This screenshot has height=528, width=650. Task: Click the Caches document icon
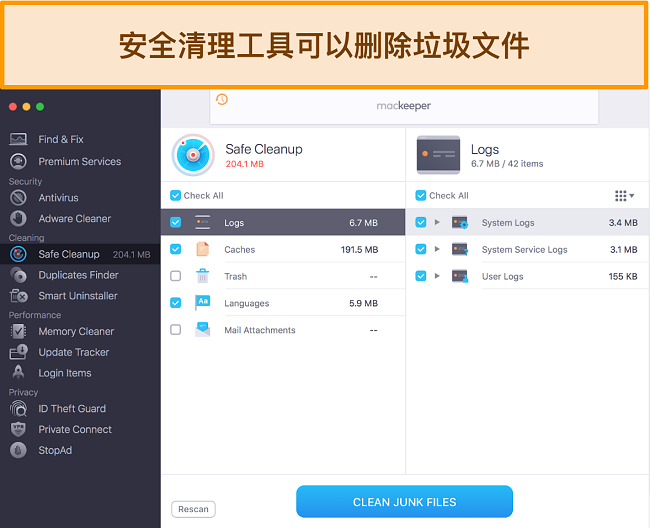(203, 249)
